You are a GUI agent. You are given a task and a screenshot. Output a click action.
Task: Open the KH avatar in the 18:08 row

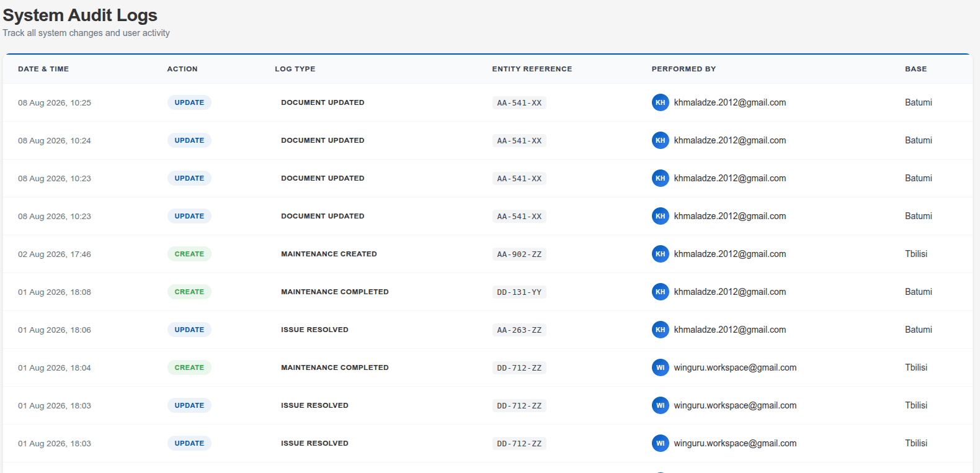[x=660, y=292]
